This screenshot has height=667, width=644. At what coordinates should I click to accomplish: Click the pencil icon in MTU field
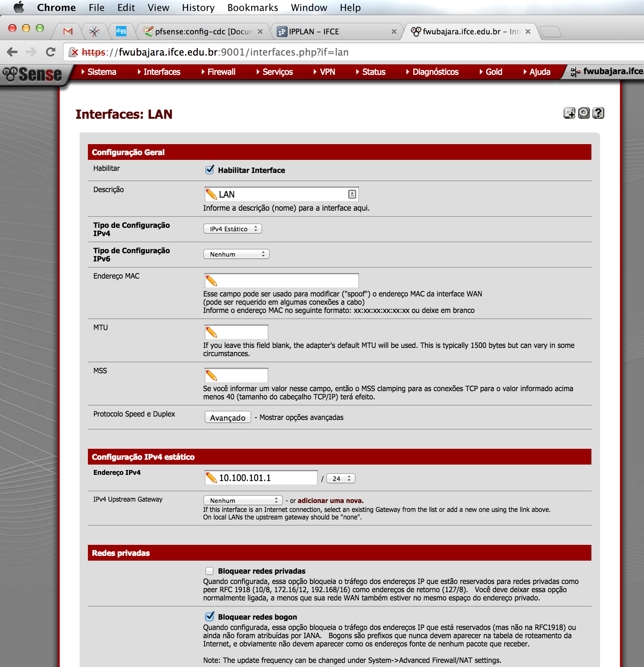pyautogui.click(x=211, y=332)
